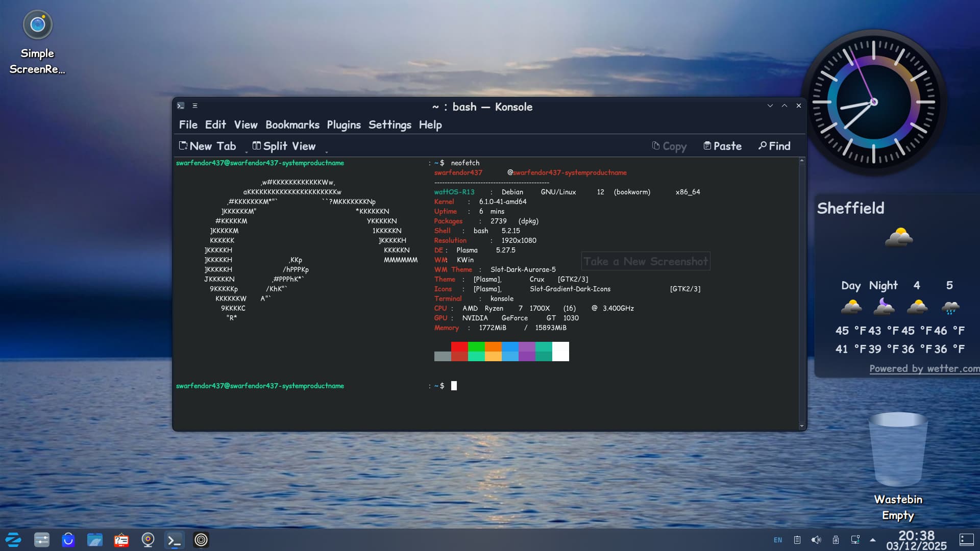Follow the Powered by wetter.com link
Viewport: 980px width, 551px height.
coord(924,369)
